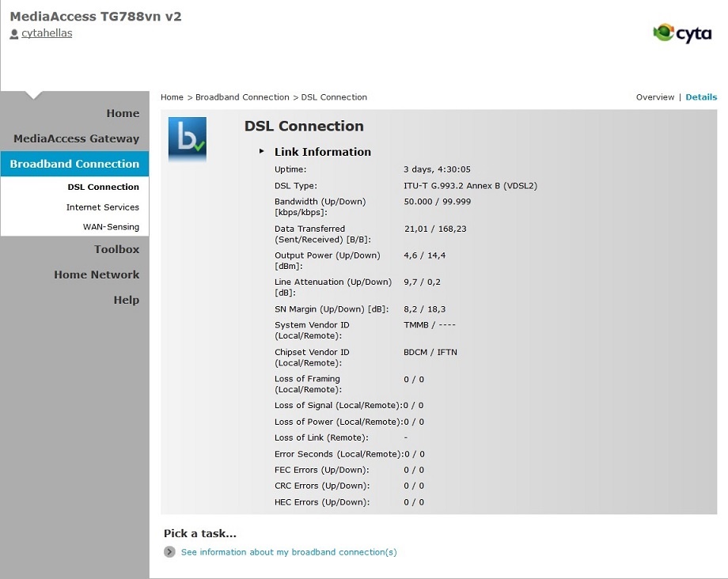Click the Loss of Signal label
Screen dimensions: 728x579
(x=339, y=406)
